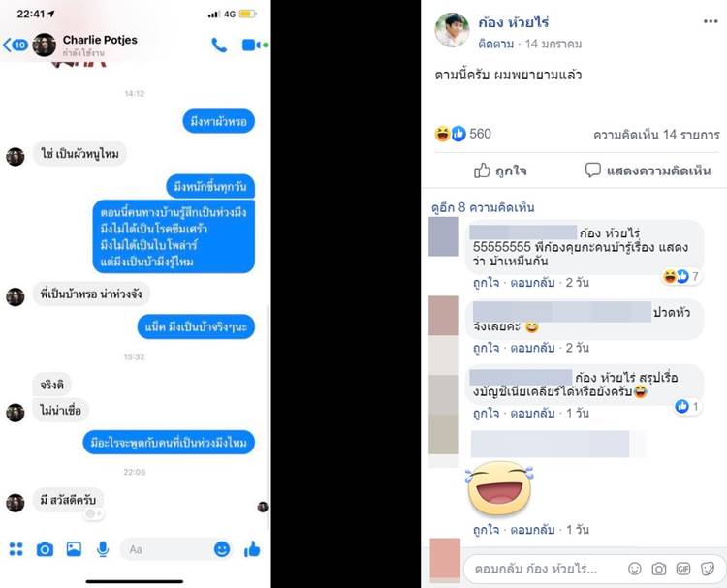View the 560 reactions list on the post
This screenshot has width=727, height=588.
[462, 134]
